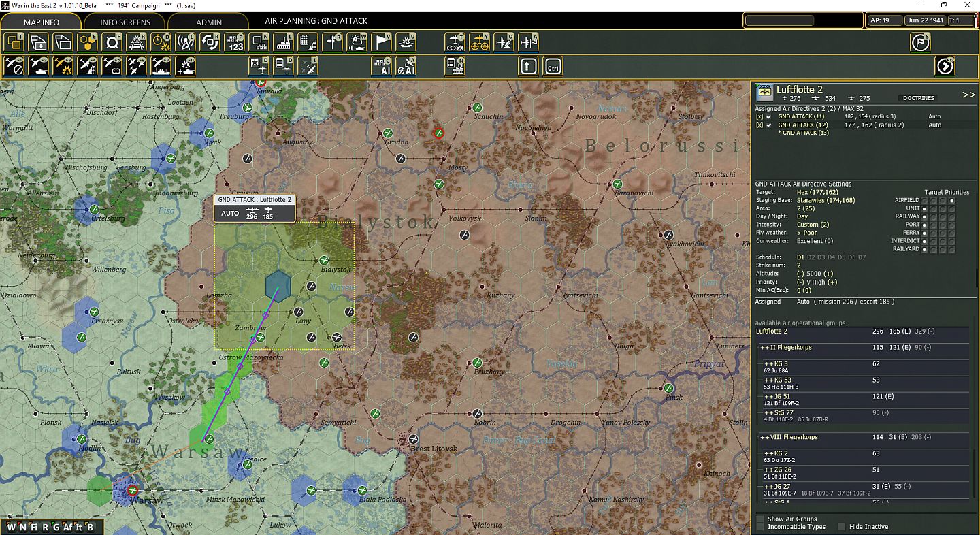The image size is (980, 535).
Task: Click the signpost toolbar icon
Action: 333,42
